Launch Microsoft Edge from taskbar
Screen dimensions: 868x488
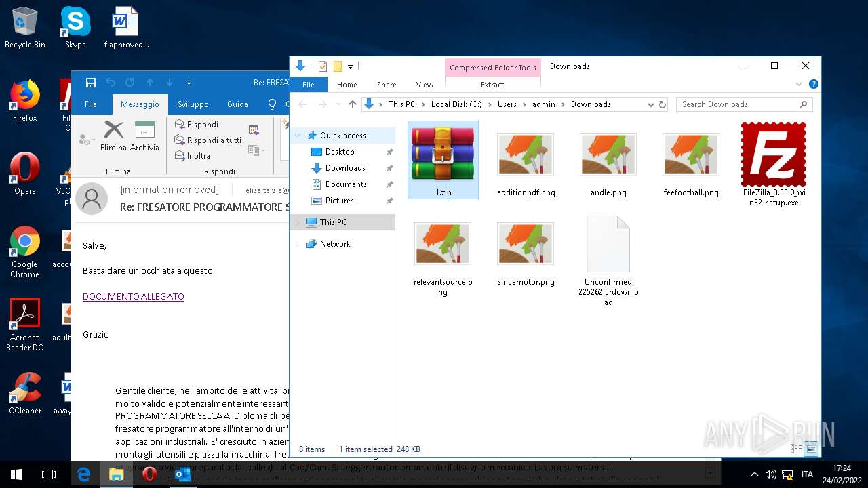pyautogui.click(x=84, y=474)
